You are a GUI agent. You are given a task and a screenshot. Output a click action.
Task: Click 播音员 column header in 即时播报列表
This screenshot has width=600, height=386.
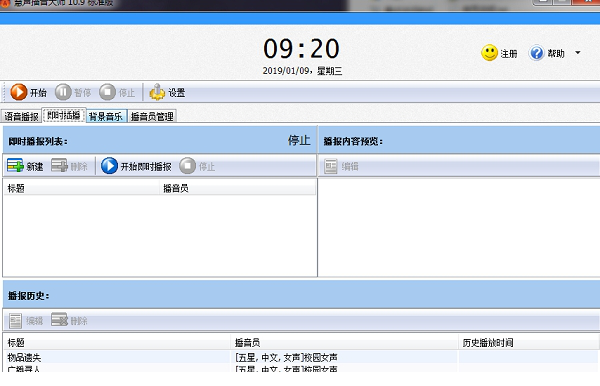point(238,188)
